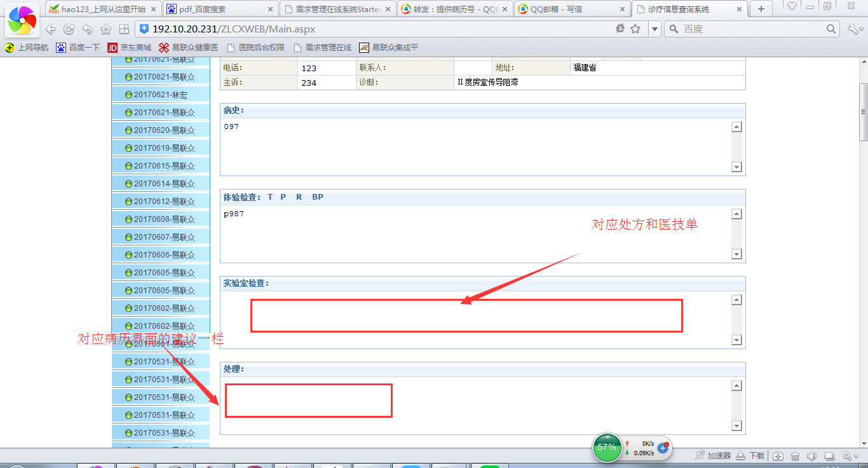Restore the recently closed tab
Viewport: 868px width, 468px height.
[88, 29]
